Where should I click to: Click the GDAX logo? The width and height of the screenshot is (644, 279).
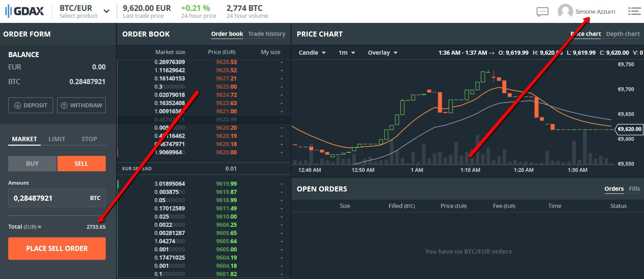[25, 11]
